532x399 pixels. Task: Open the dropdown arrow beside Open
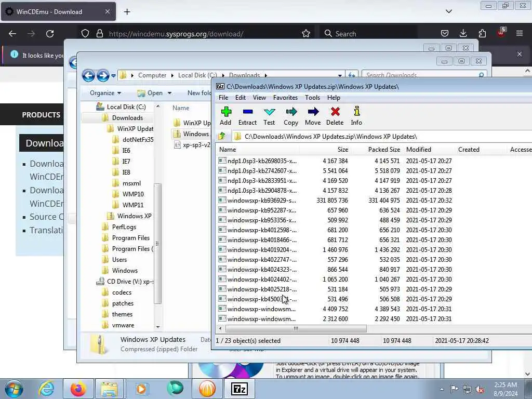point(169,93)
